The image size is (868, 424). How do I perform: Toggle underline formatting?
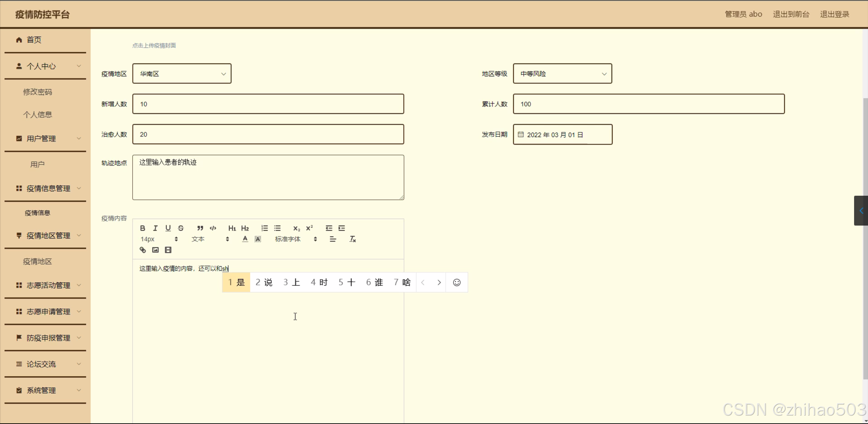click(168, 228)
